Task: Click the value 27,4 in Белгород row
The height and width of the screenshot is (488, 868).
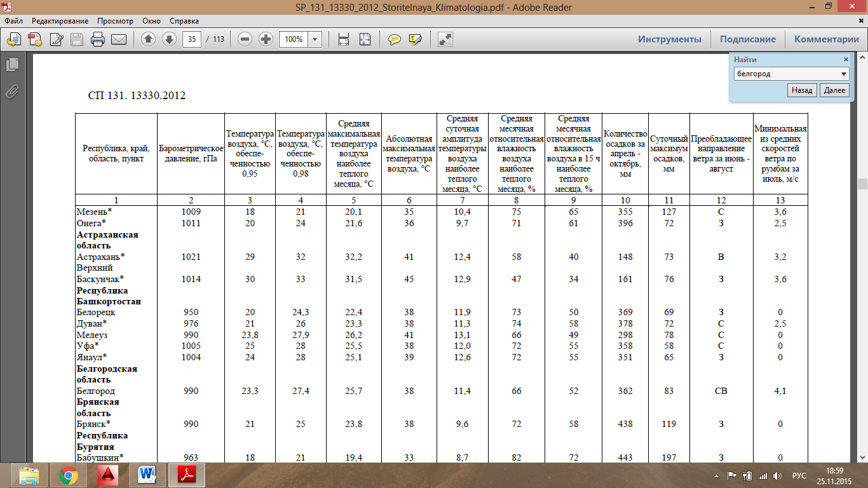Action: point(301,391)
